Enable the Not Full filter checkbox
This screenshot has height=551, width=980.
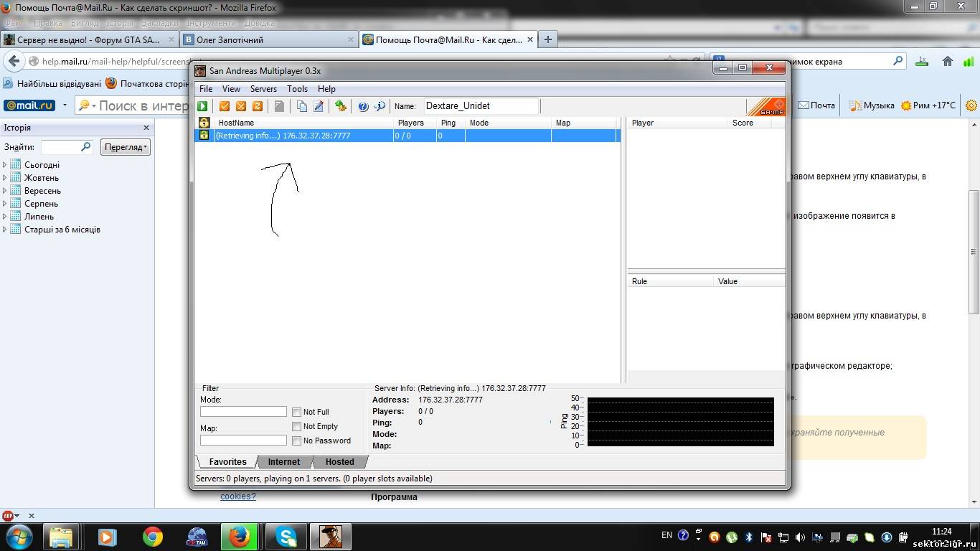coord(296,412)
